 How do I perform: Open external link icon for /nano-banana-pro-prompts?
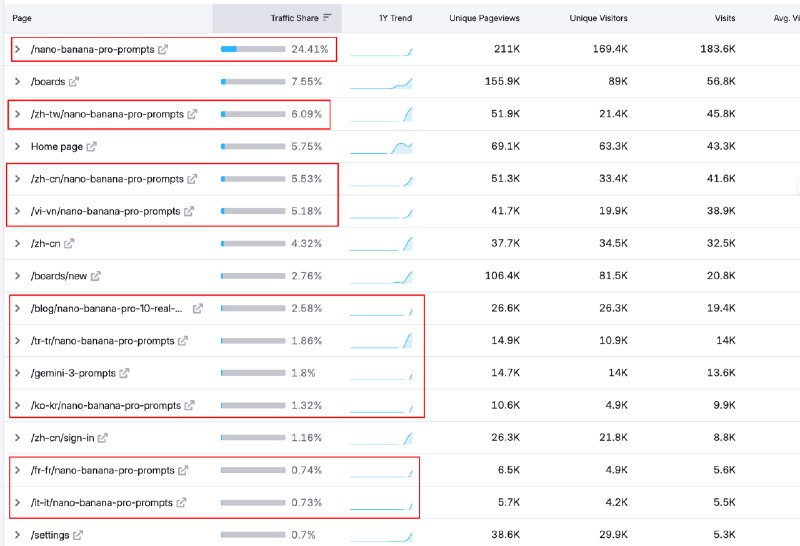(164, 49)
